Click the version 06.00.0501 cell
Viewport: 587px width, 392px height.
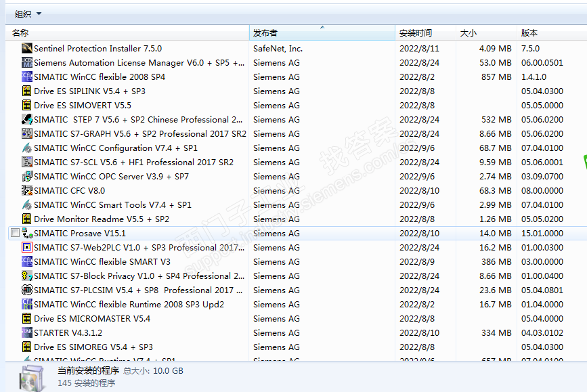click(542, 62)
